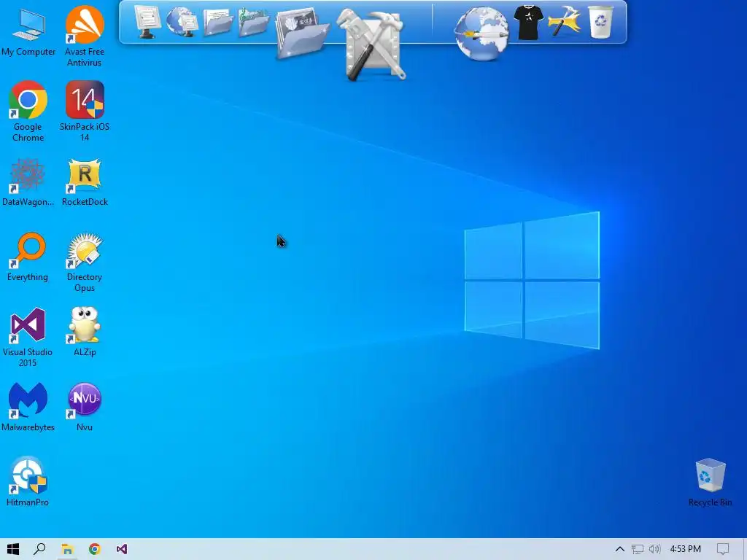Image resolution: width=747 pixels, height=560 pixels.
Task: Select the RocketDock desktop shortcut
Action: 85,182
